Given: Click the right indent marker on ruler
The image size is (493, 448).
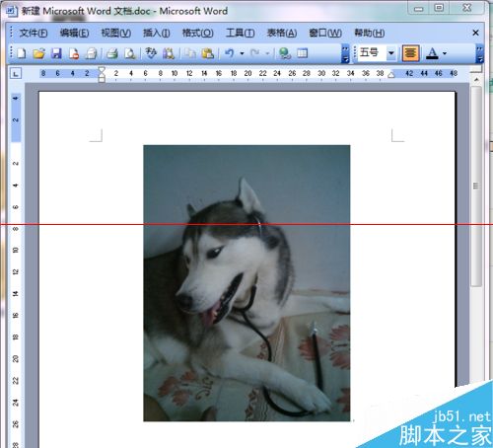Looking at the screenshot, I should pyautogui.click(x=391, y=75).
